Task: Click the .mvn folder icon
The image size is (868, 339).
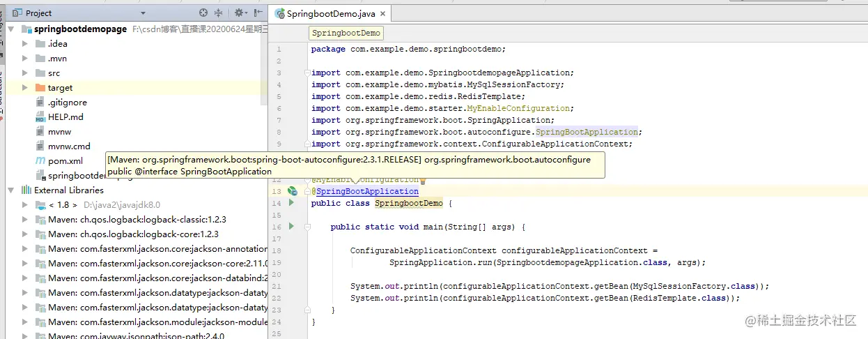Action: point(40,58)
